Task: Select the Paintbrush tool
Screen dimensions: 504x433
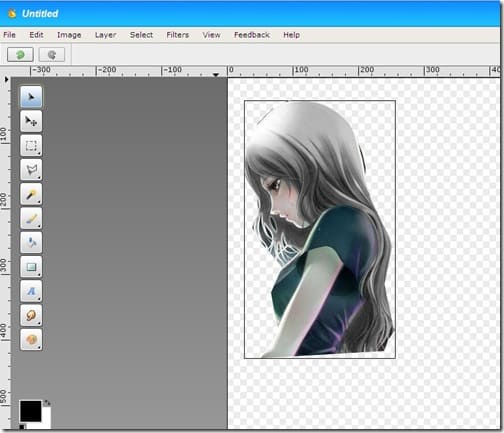Action: click(x=31, y=219)
